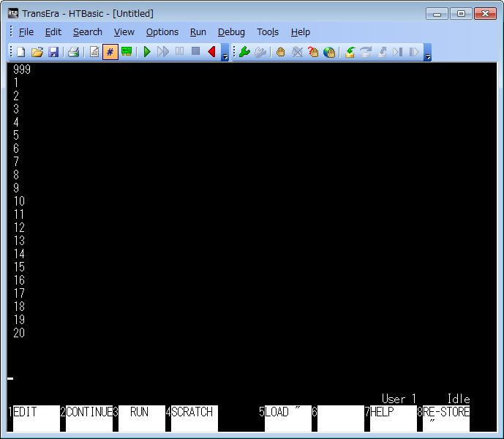Click the globe with hand icon
The height and width of the screenshot is (439, 504).
pos(329,52)
